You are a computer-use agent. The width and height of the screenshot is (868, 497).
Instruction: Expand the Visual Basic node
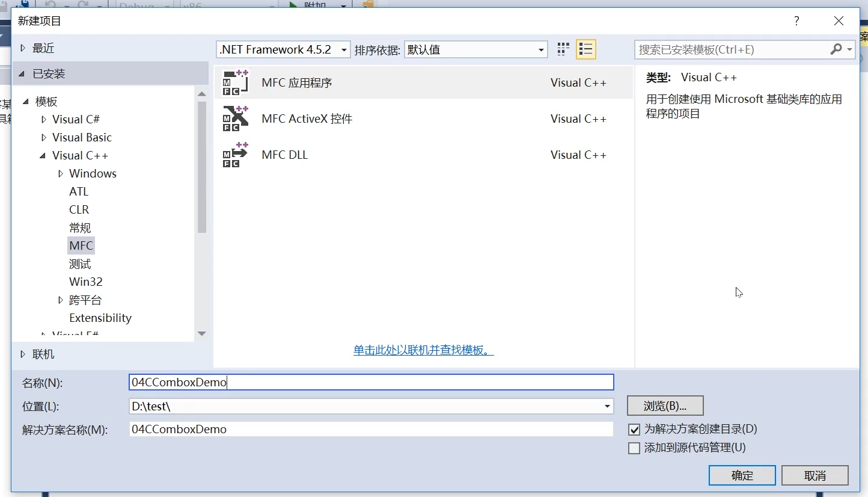(43, 138)
